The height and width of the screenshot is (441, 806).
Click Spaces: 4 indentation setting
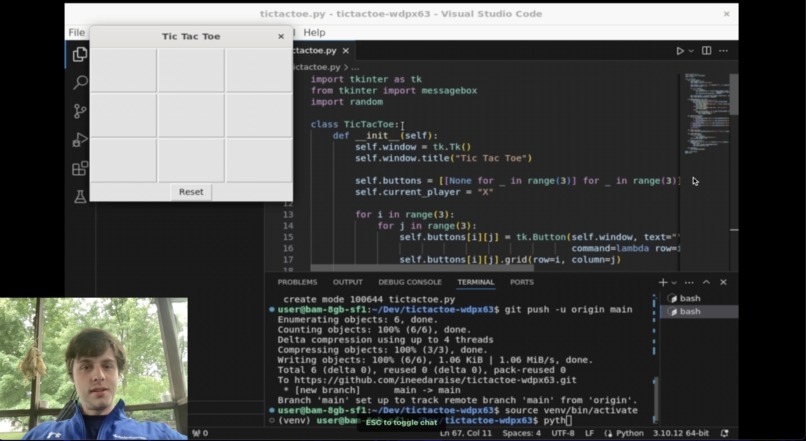click(521, 433)
